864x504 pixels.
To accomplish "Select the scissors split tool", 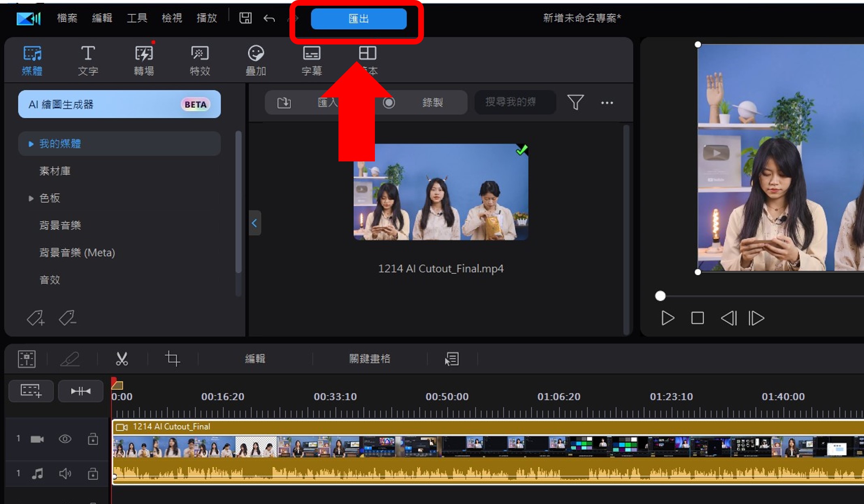I will point(122,358).
